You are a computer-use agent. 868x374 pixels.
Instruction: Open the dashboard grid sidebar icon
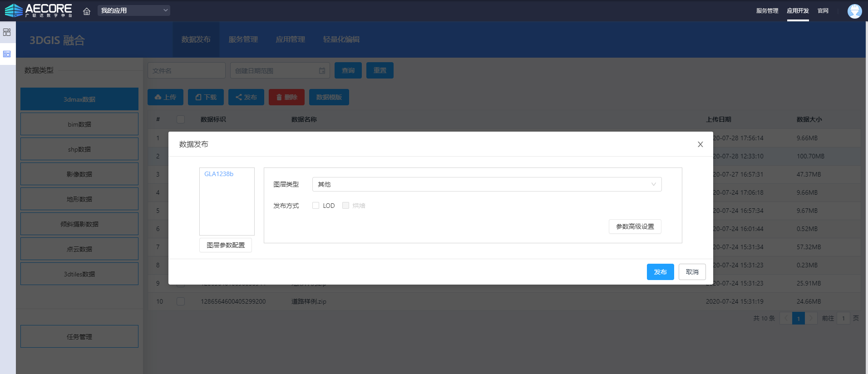tap(7, 32)
